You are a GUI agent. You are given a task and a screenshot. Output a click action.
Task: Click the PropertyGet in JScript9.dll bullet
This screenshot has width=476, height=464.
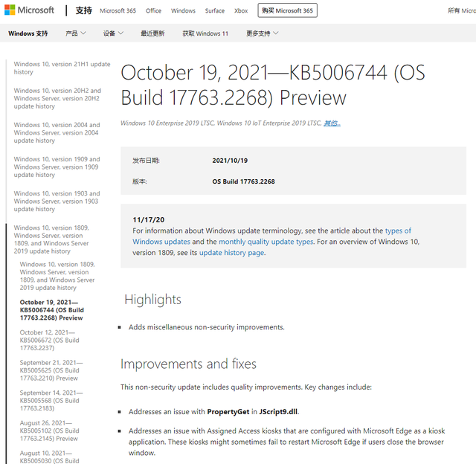pyautogui.click(x=213, y=412)
